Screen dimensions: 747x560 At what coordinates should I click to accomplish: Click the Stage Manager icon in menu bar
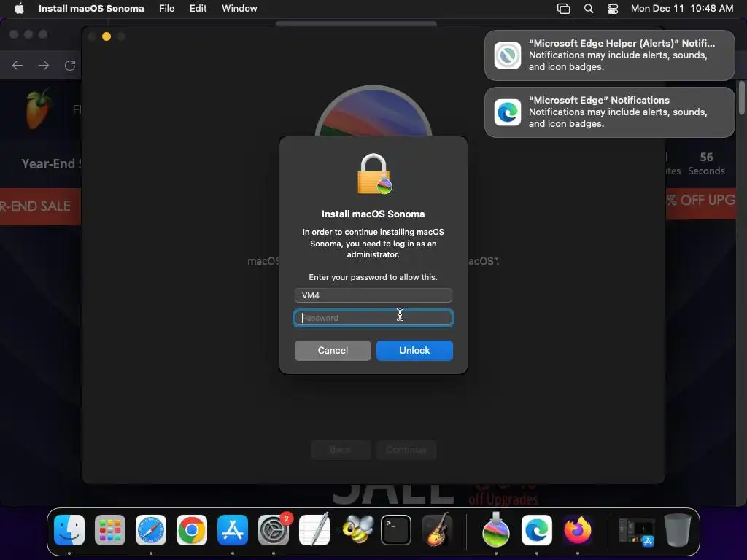click(564, 8)
